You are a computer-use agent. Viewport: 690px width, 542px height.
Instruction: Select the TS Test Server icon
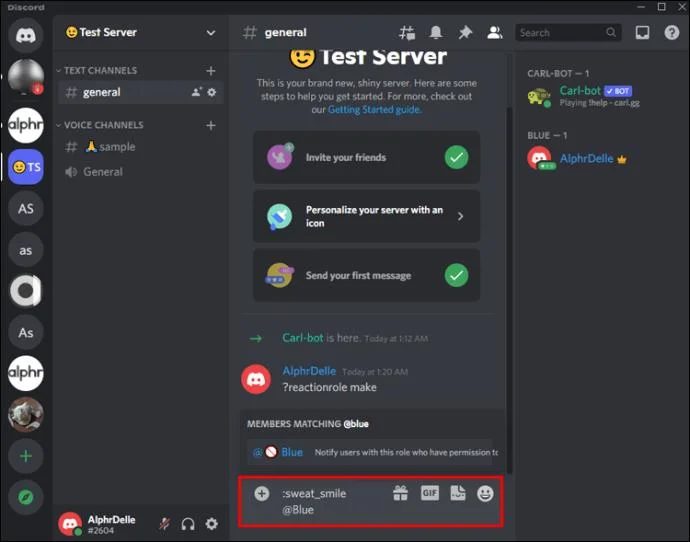click(26, 167)
